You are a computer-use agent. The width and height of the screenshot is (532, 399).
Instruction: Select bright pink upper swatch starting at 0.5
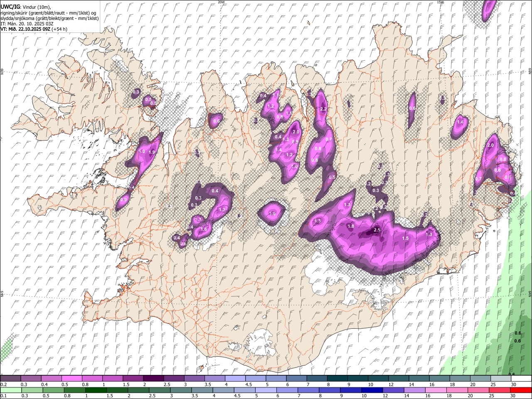[x=71, y=379]
